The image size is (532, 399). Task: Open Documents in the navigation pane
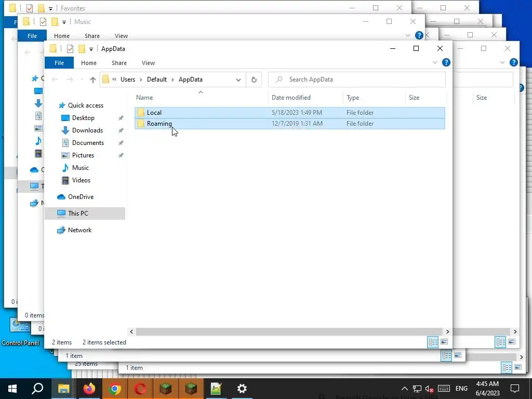(x=88, y=143)
